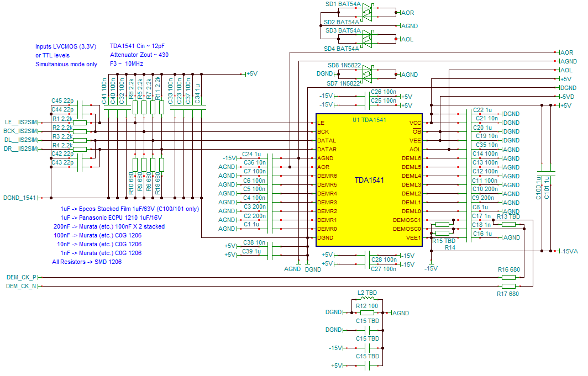Image resolution: width=588 pixels, height=376 pixels.
Task: Click the DEML6 pin label on chip
Action: (411, 158)
